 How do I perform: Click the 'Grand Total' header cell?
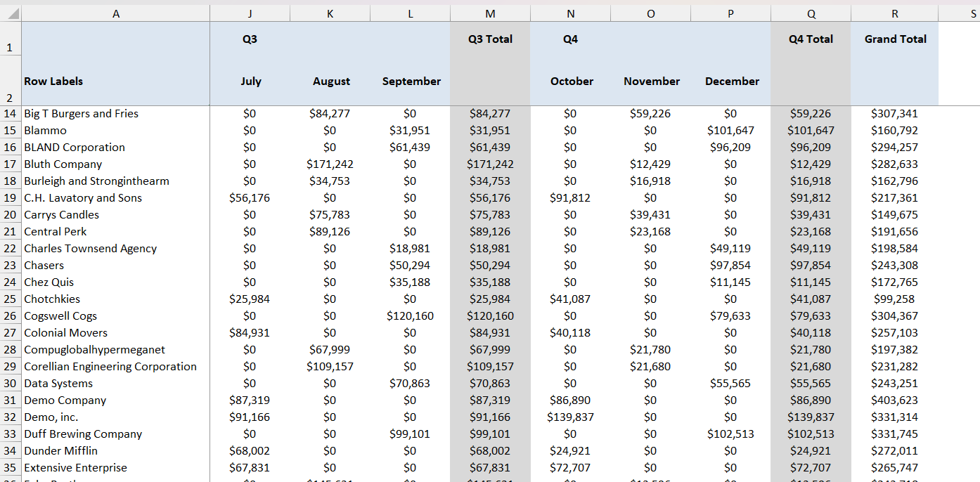tap(895, 39)
